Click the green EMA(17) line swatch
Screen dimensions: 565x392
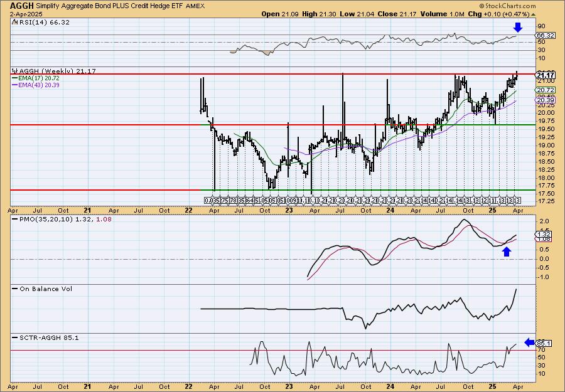[x=14, y=78]
